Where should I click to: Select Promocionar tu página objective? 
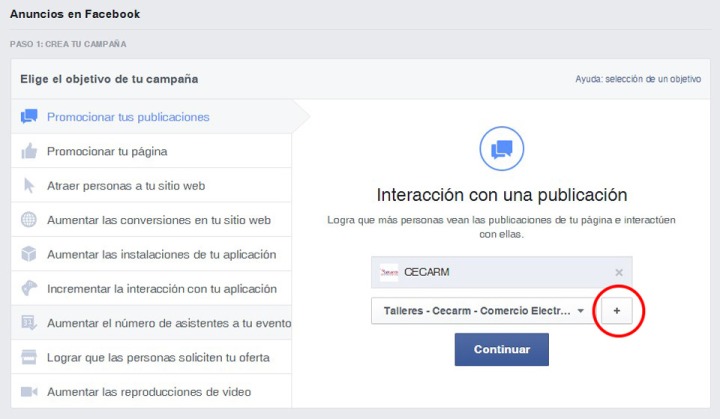(107, 151)
